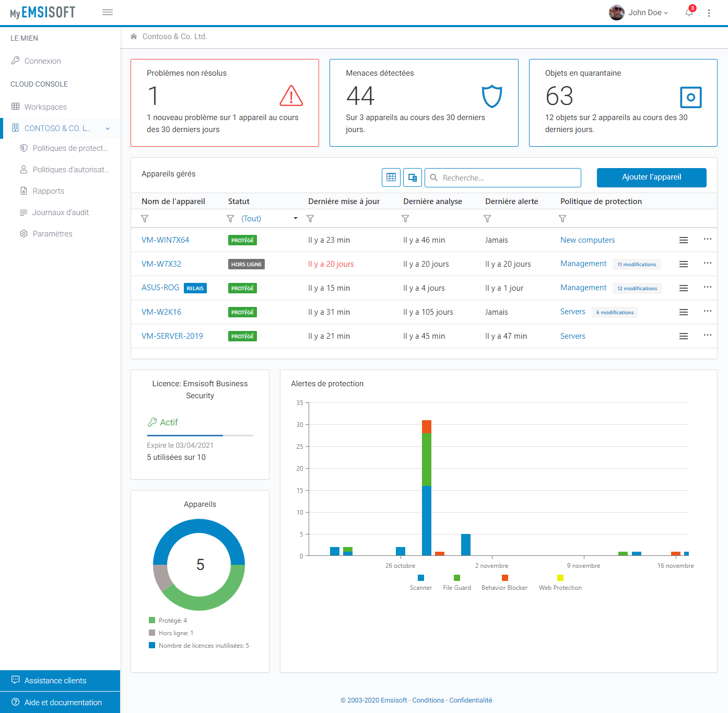The image size is (728, 713).
Task: Focus the Recherche search field
Action: click(x=503, y=177)
